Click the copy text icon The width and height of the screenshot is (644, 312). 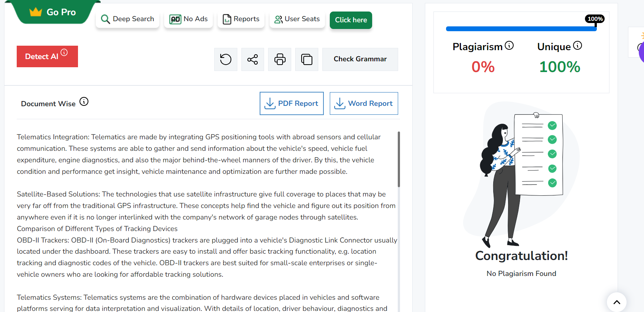[x=307, y=59]
